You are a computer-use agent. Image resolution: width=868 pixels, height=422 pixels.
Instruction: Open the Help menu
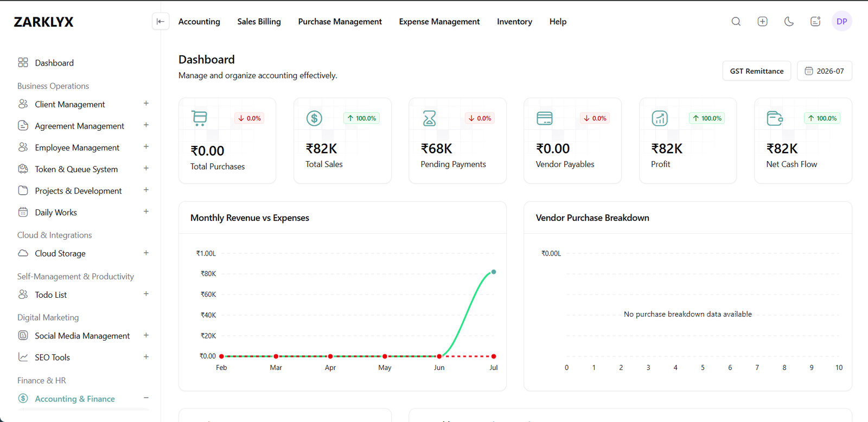[x=558, y=22]
